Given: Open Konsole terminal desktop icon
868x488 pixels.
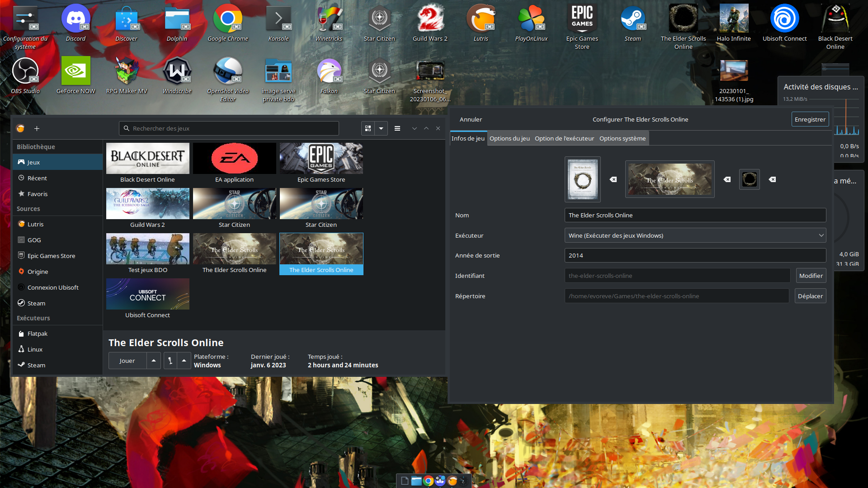Looking at the screenshot, I should tap(278, 23).
